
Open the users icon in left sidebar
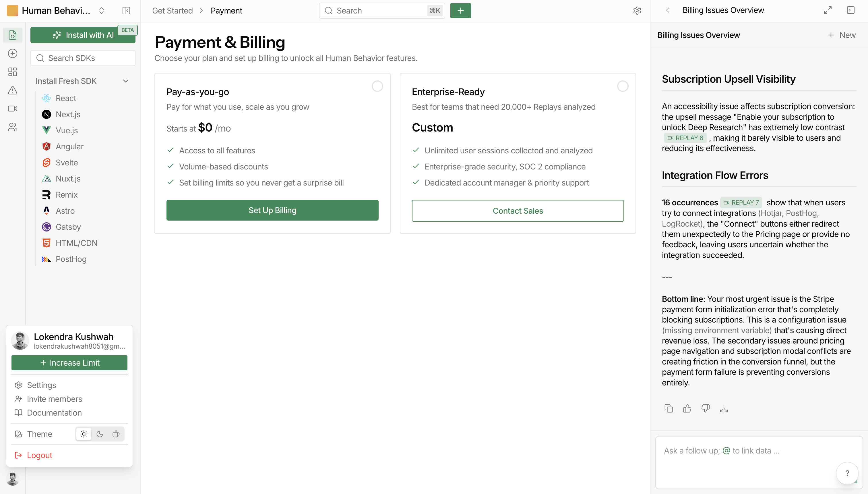[13, 127]
